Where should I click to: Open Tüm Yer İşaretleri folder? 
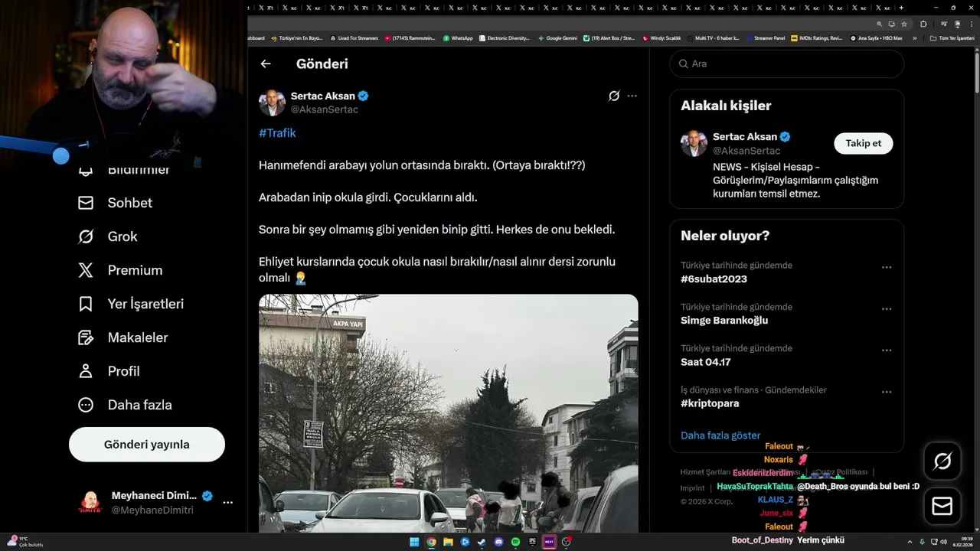tap(952, 37)
